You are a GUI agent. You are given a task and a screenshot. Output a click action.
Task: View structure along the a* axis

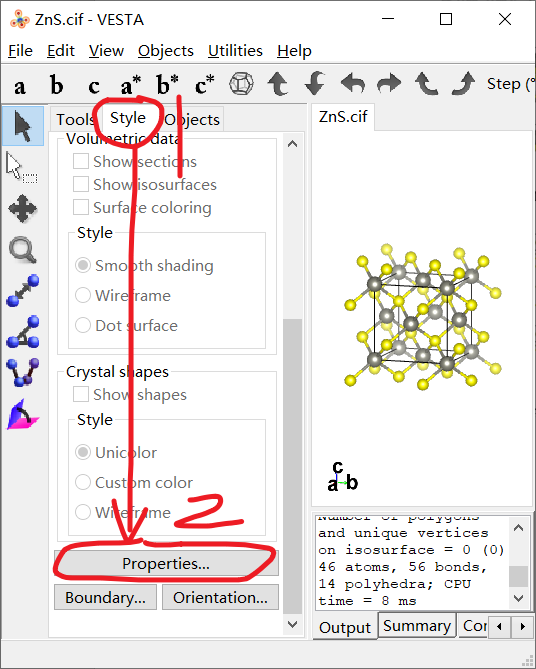(130, 84)
